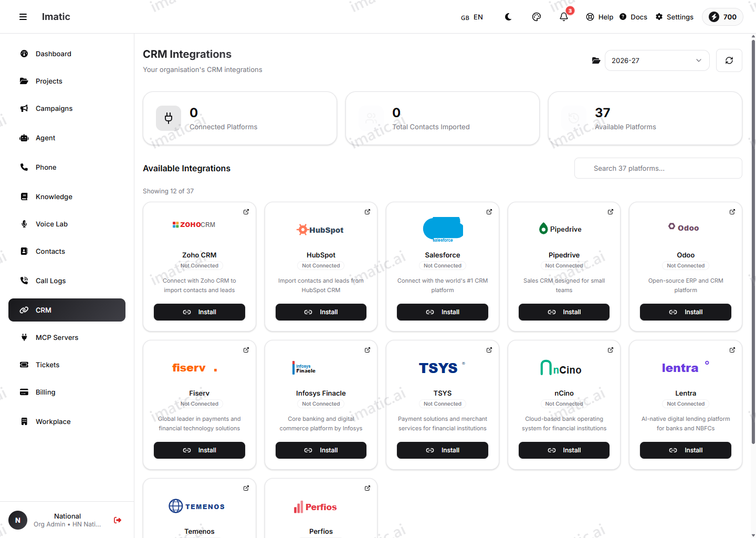756x538 pixels.
Task: Open Salesforce external link icon
Action: click(489, 212)
